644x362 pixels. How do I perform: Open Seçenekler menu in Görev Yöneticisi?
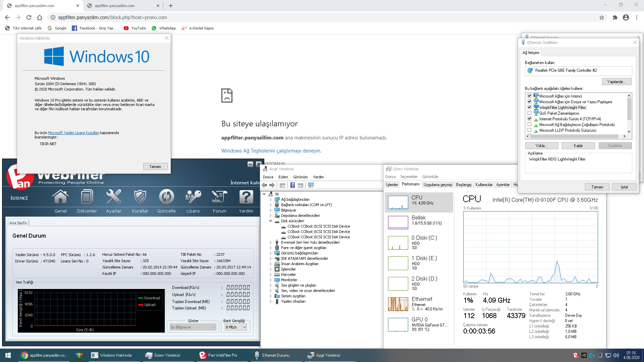pos(409,177)
